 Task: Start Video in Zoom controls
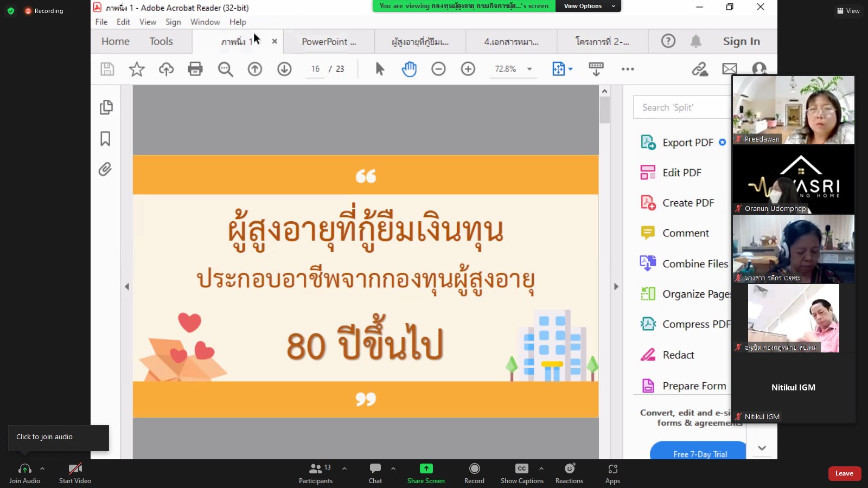click(75, 473)
